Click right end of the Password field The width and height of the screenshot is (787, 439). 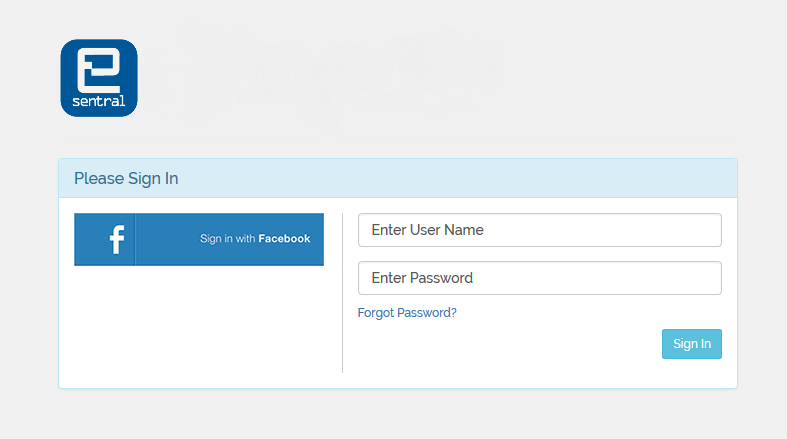pyautogui.click(x=700, y=278)
